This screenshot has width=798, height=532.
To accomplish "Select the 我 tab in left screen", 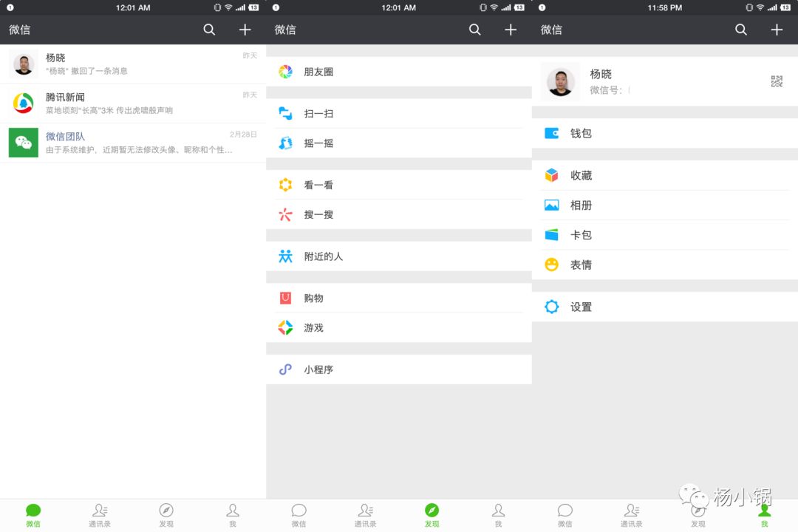I will (233, 515).
